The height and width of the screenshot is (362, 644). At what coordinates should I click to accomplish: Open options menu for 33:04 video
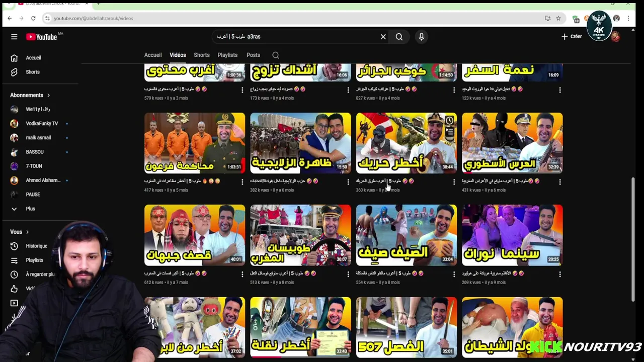tap(454, 275)
